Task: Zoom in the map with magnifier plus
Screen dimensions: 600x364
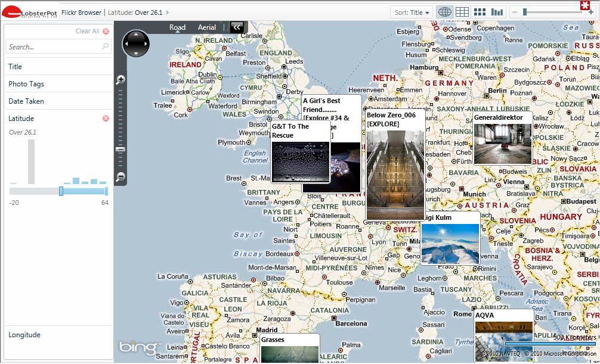Action: coord(120,79)
